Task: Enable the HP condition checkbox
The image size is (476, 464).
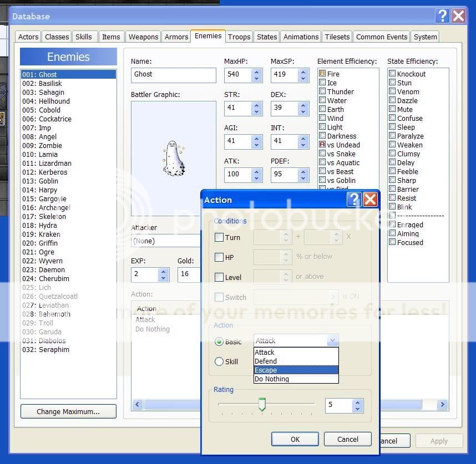Action: 219,257
